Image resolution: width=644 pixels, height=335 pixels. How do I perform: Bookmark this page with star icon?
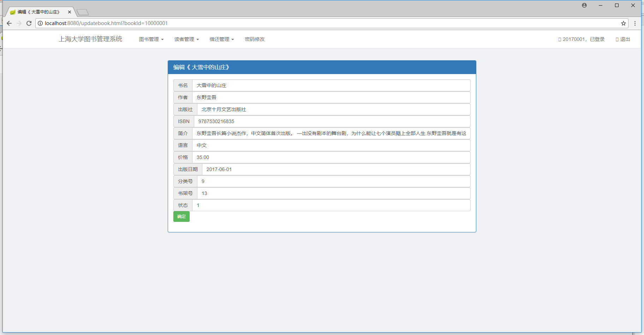[x=624, y=23]
